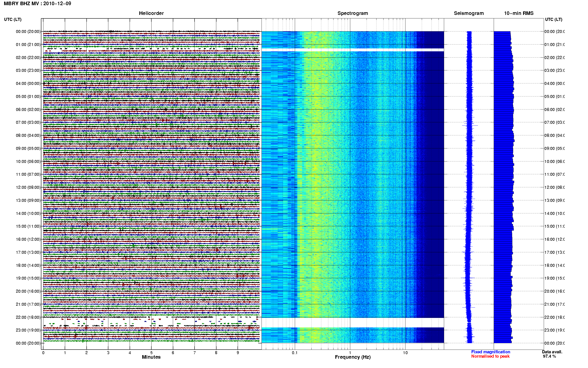
Task: Click the Spectrogram panel heading
Action: pyautogui.click(x=353, y=13)
